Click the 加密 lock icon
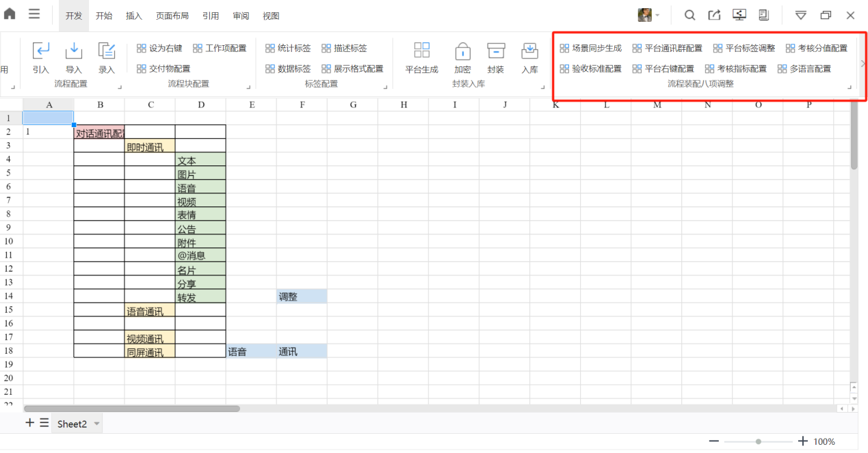 click(462, 51)
